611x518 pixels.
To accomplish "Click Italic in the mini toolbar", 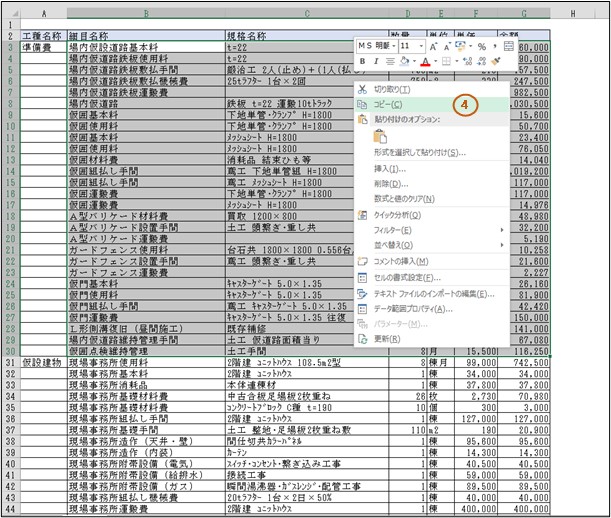I will click(377, 62).
